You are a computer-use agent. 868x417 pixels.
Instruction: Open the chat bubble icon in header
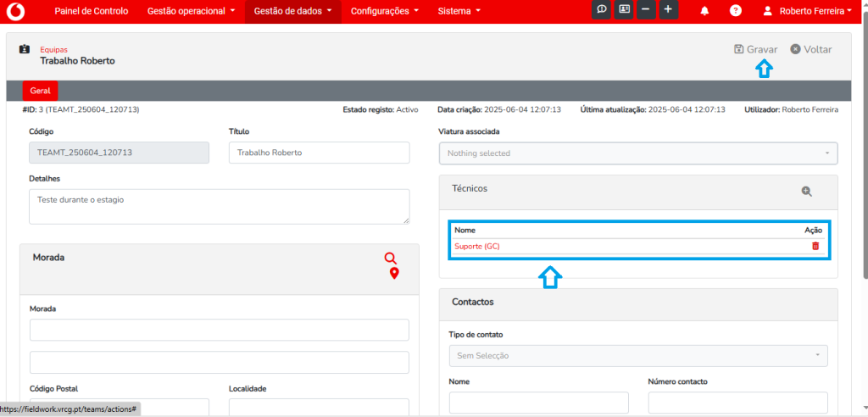point(602,10)
